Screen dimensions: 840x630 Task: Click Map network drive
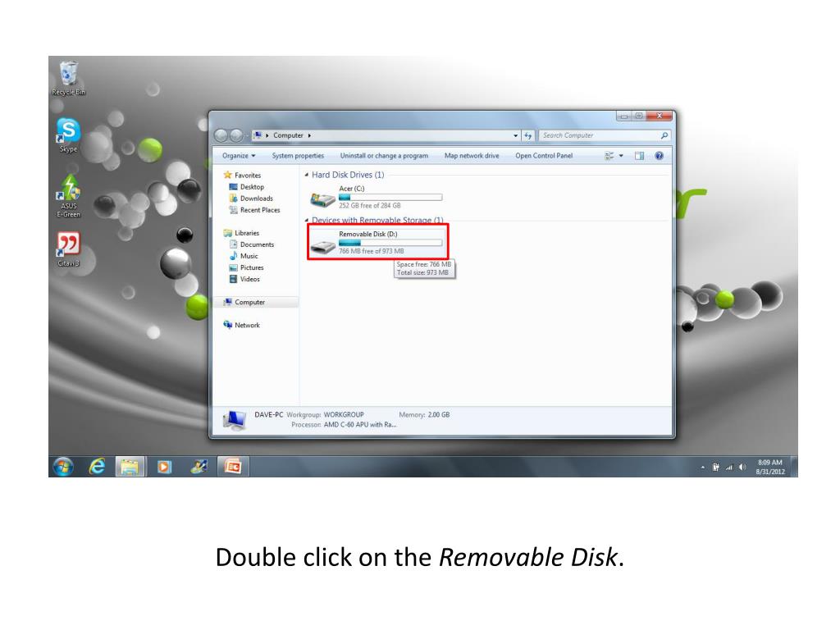coord(472,156)
